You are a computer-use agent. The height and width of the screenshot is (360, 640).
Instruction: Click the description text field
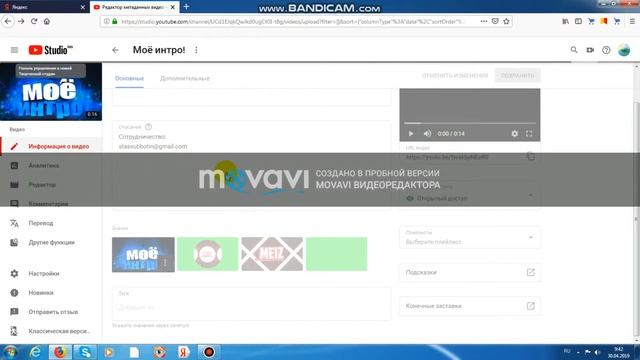click(251, 165)
